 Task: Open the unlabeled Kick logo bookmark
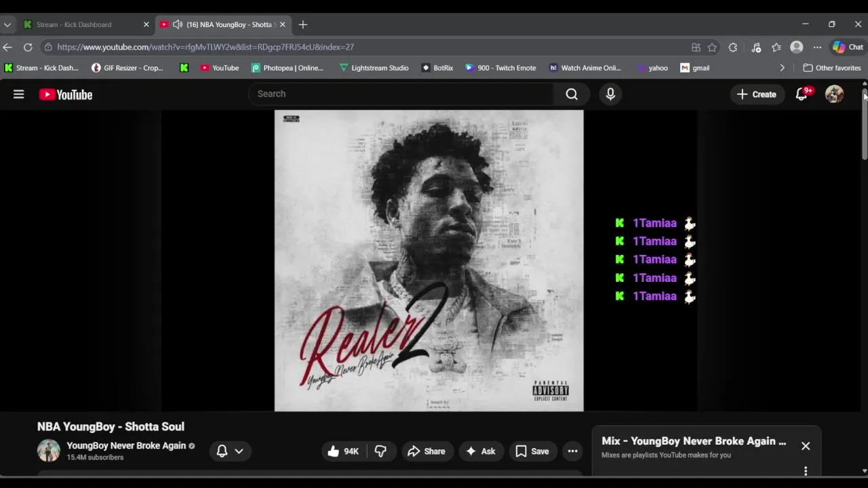click(184, 68)
